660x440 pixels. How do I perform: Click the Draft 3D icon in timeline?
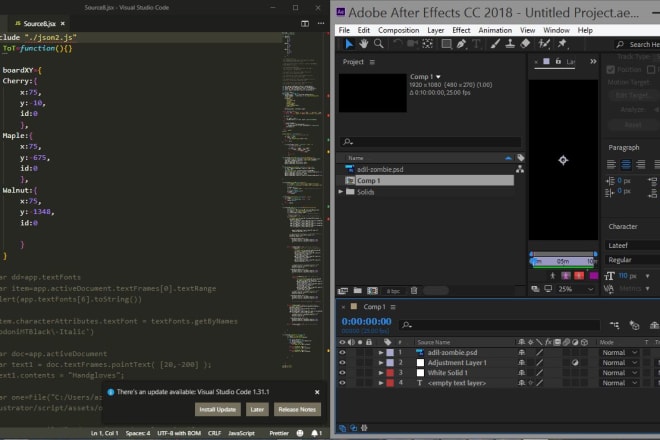(x=634, y=325)
